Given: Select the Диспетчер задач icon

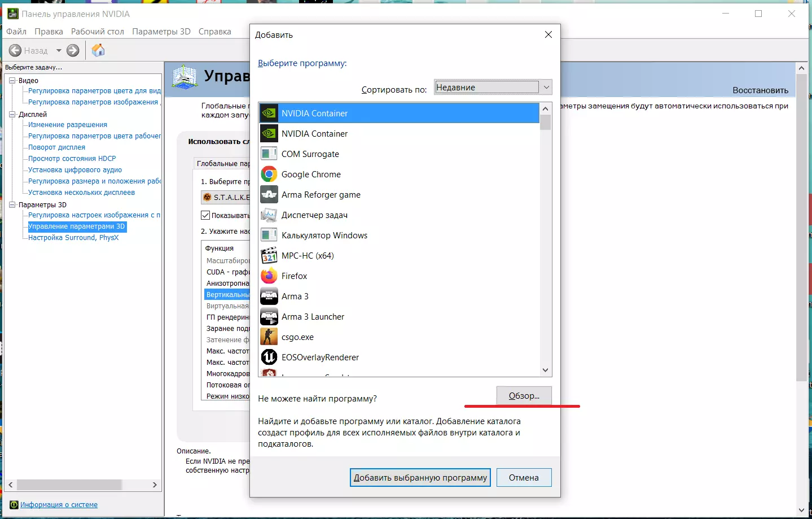Looking at the screenshot, I should coord(269,215).
